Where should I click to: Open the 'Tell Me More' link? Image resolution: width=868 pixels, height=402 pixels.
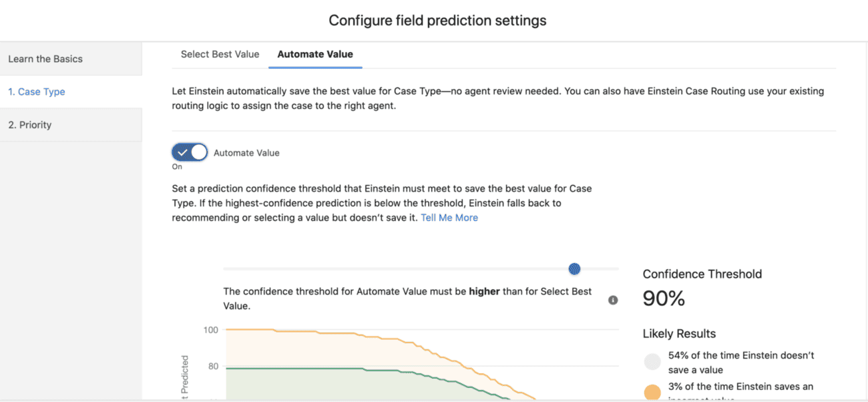[449, 217]
